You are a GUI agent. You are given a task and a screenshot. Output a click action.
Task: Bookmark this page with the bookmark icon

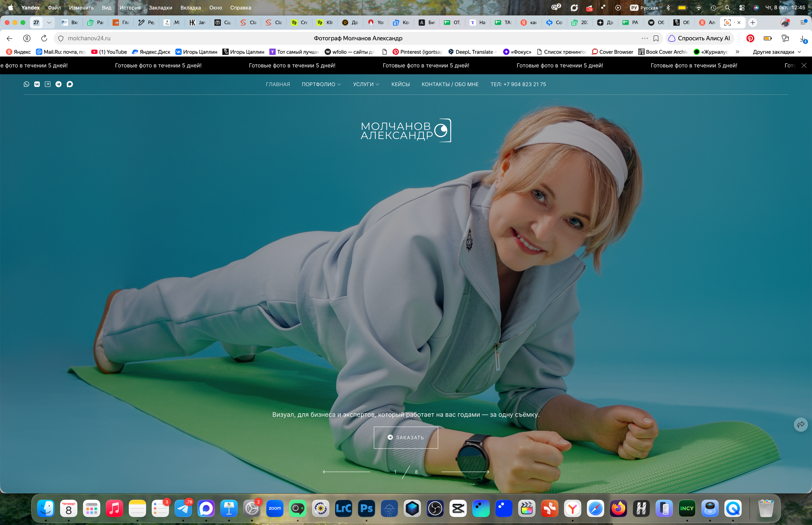click(x=656, y=38)
